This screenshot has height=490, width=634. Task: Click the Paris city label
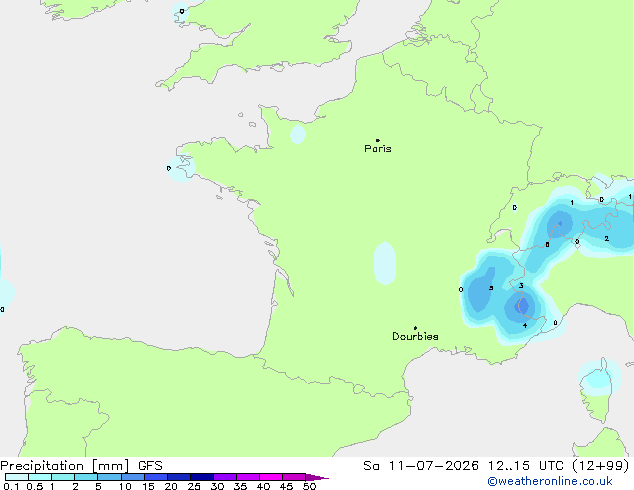click(378, 149)
